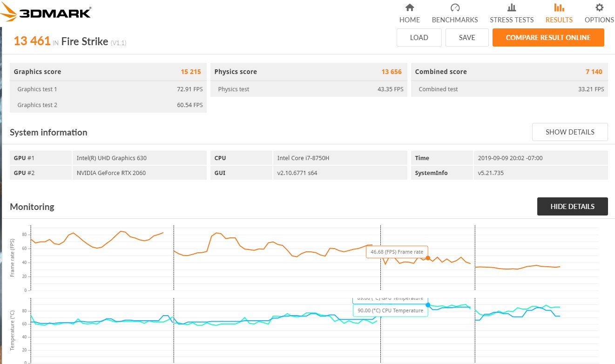Click Intel Core i7-8750H cell
615x364 pixels.
pos(340,158)
